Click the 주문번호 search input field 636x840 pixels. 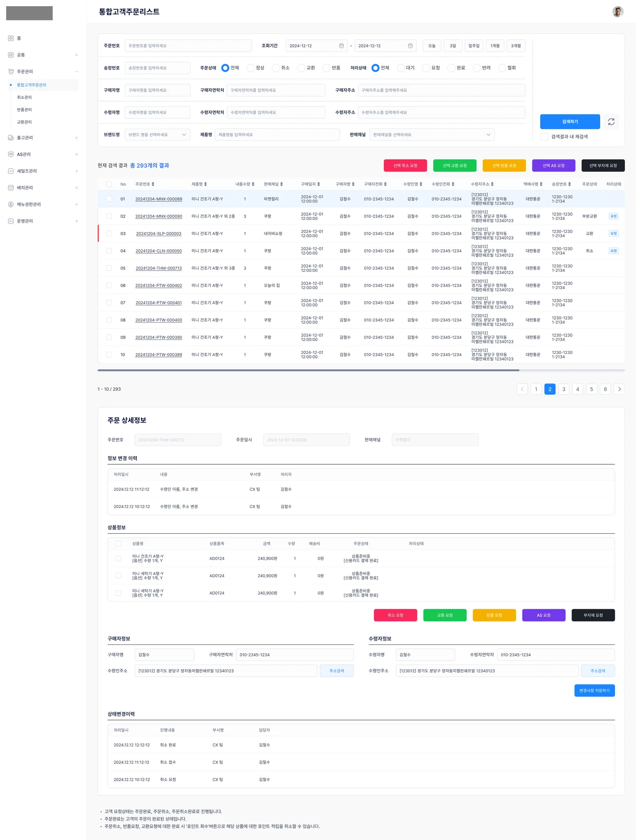pos(188,46)
